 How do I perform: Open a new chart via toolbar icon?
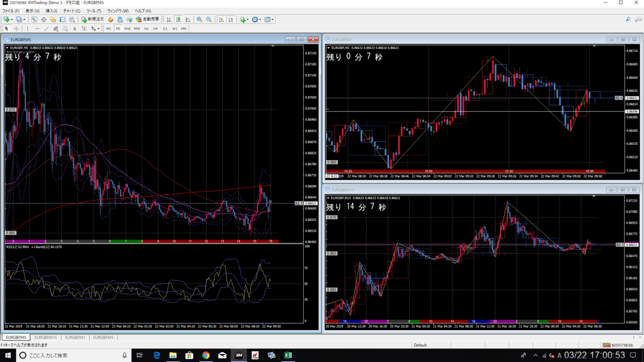pos(6,19)
